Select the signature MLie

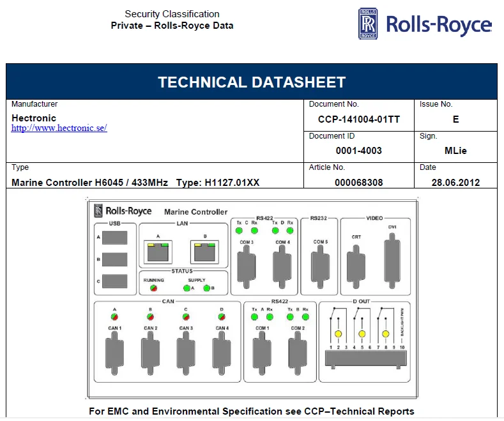(x=455, y=150)
